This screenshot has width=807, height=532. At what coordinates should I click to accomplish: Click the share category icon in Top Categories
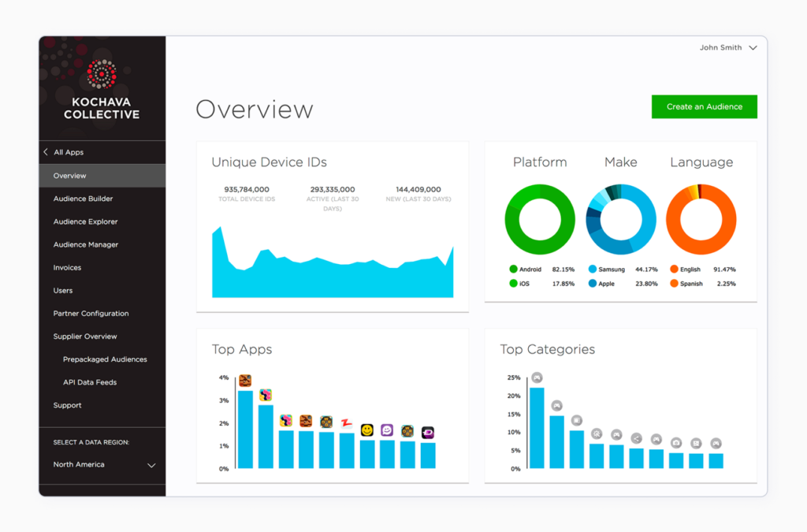[637, 438]
